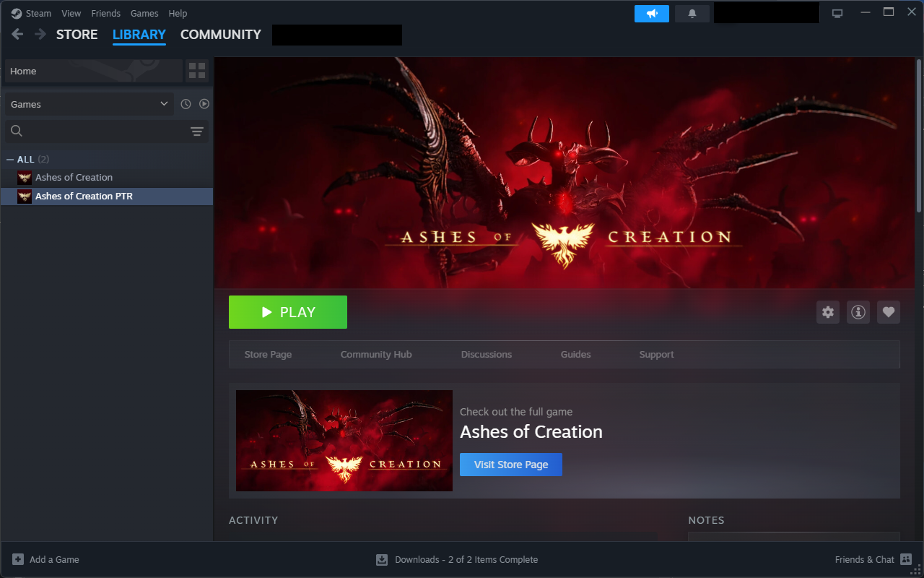Select Ashes of Creation PTR entry
The image size is (924, 578).
point(107,197)
